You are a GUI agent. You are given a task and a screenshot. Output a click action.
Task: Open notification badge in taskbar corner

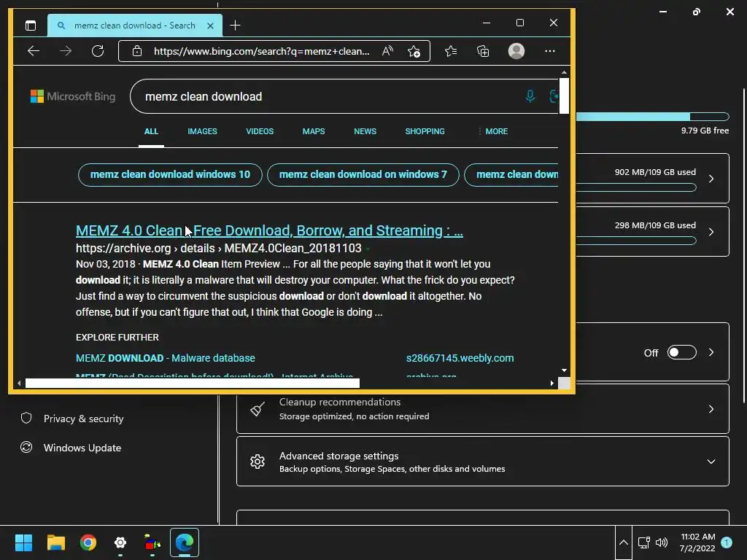[727, 542]
